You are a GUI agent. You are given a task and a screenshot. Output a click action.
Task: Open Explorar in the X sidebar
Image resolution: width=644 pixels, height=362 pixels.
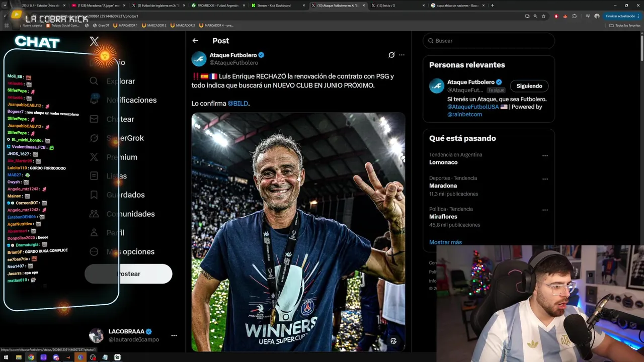click(121, 81)
